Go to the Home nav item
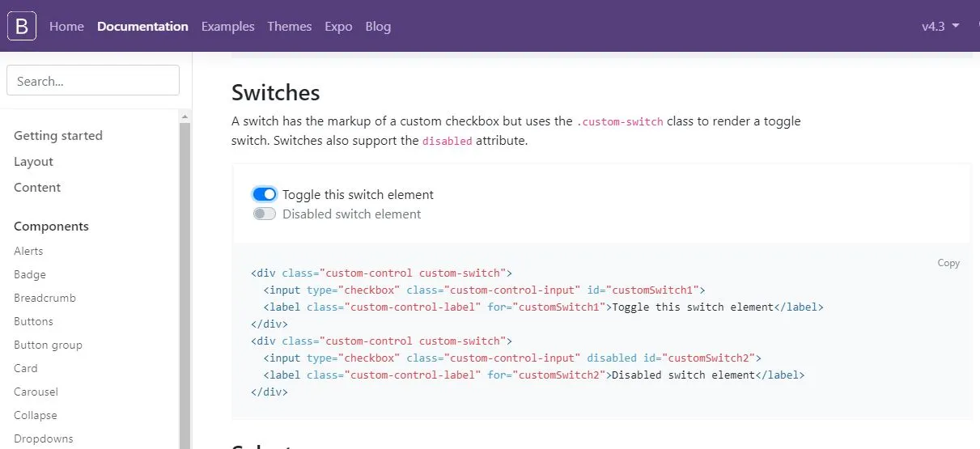Image resolution: width=980 pixels, height=449 pixels. coord(66,27)
